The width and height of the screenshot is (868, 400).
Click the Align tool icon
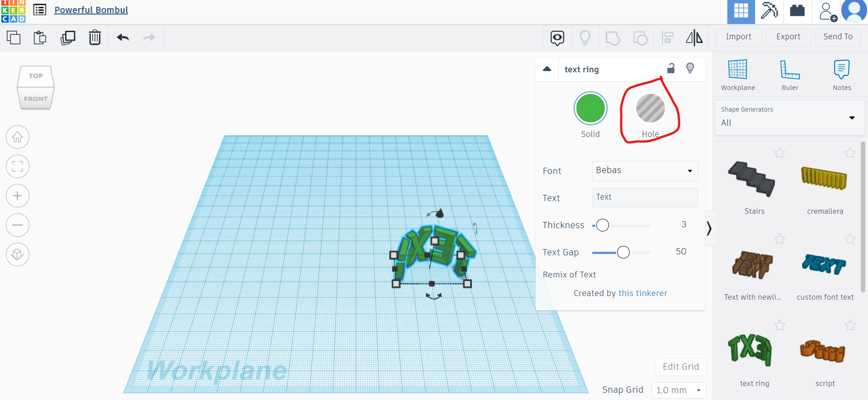coord(667,38)
